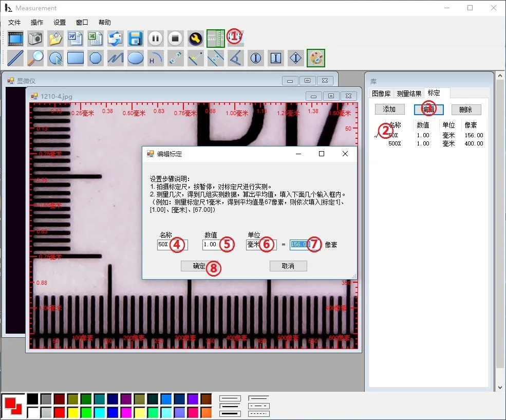Select the arc height H tool
The height and width of the screenshot is (420, 506).
click(x=155, y=58)
